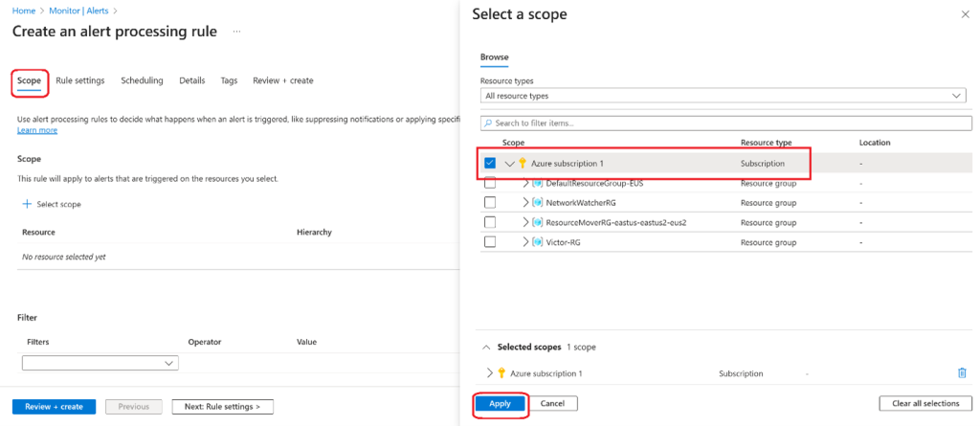Viewport: 980px width, 426px height.
Task: Switch to the Review + create tab
Action: coord(283,80)
